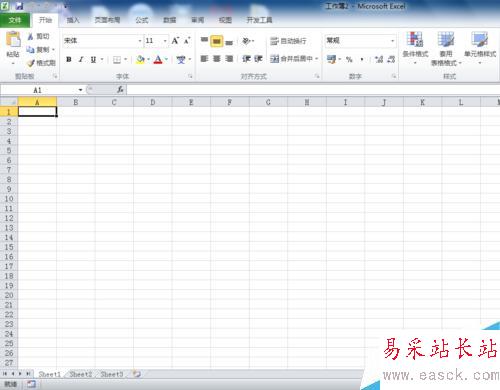Click decrease decimal icon
Viewport: 500px width, 390px height.
(x=391, y=60)
